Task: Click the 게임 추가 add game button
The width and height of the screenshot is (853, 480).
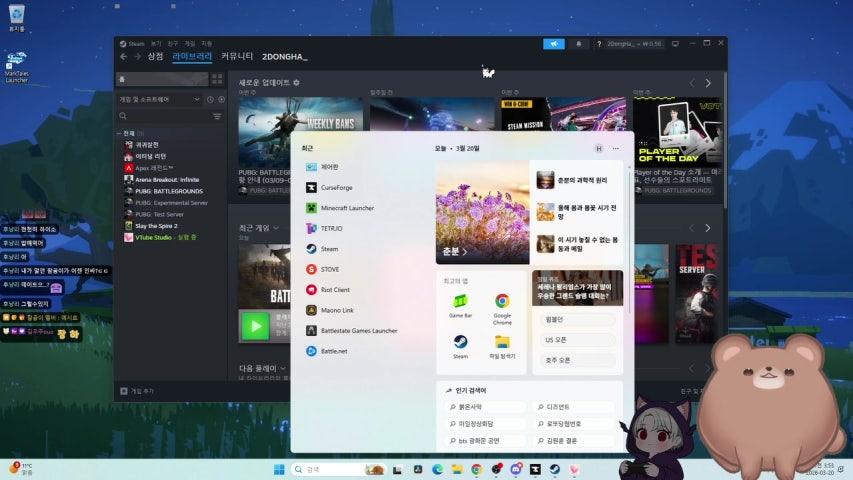Action: coord(131,391)
